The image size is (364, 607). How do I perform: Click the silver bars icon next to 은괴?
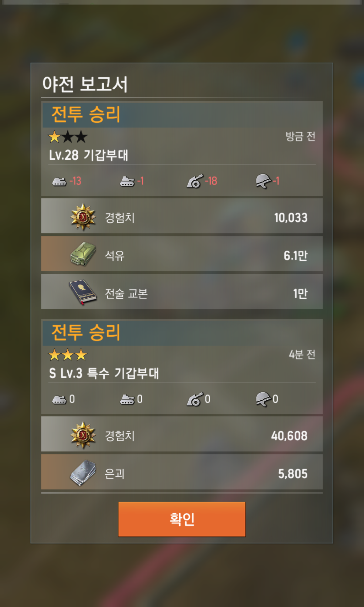tap(83, 473)
